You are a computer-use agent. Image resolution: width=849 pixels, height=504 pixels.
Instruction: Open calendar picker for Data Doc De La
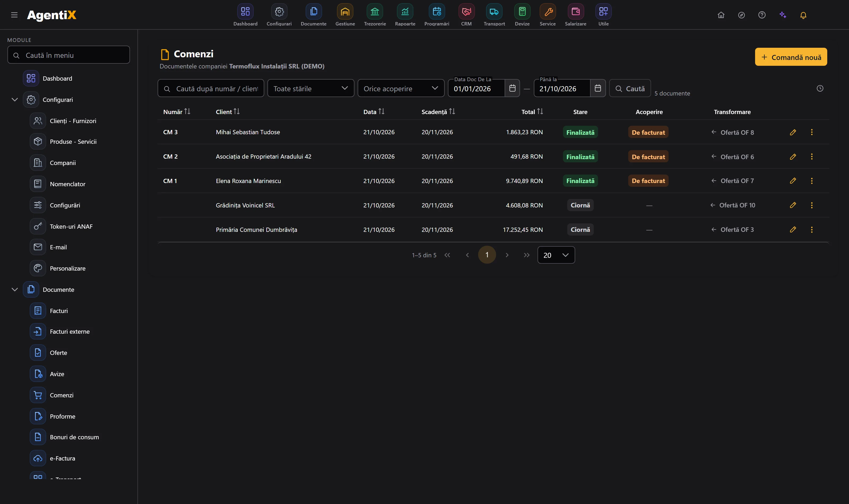pos(512,88)
